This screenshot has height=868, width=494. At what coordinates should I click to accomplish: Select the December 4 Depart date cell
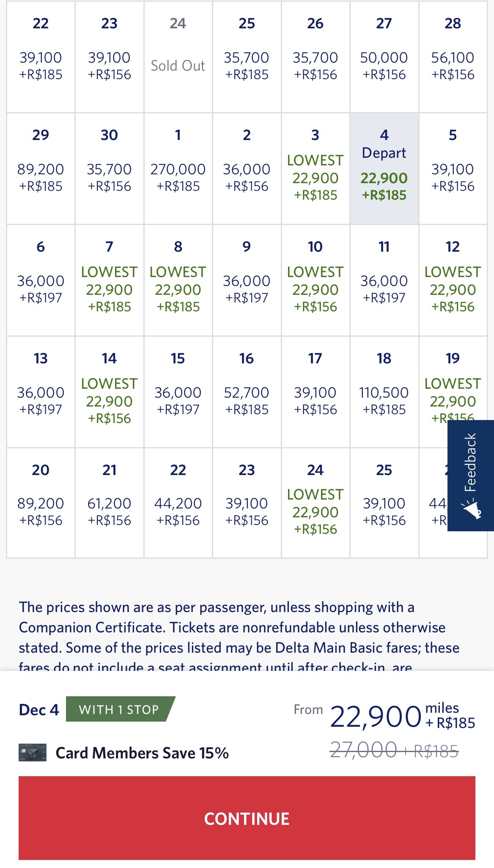[x=384, y=168]
